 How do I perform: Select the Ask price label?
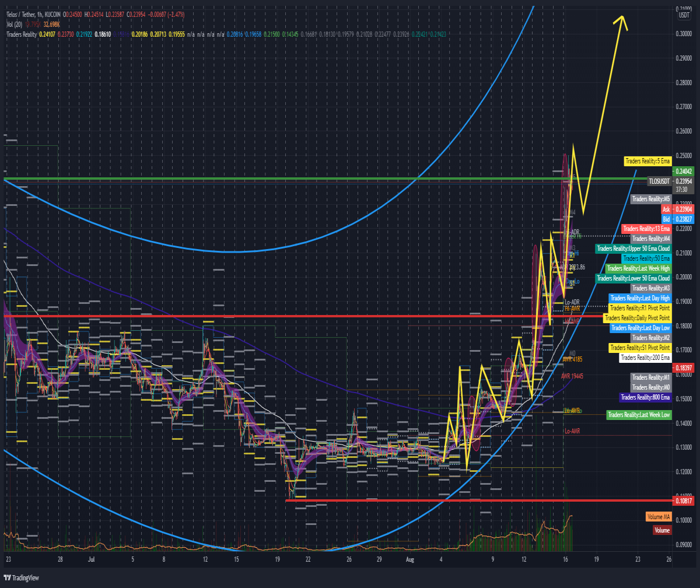pos(666,209)
